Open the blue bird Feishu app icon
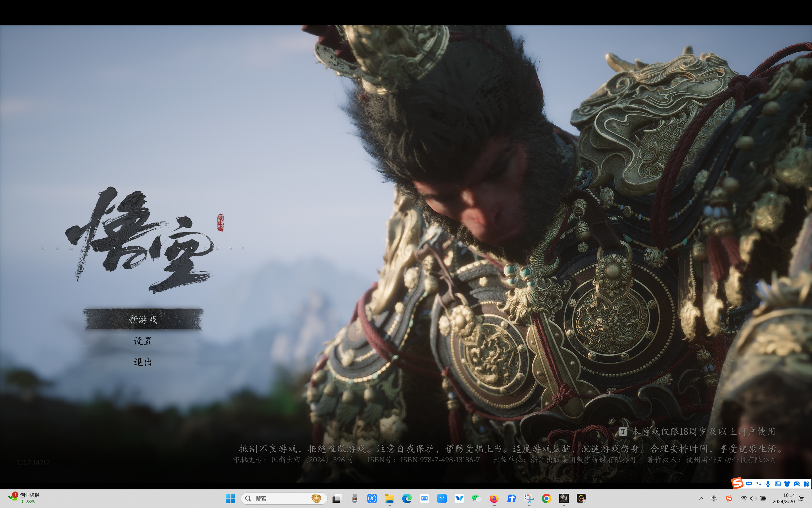Viewport: 812px width, 508px height. tap(511, 498)
